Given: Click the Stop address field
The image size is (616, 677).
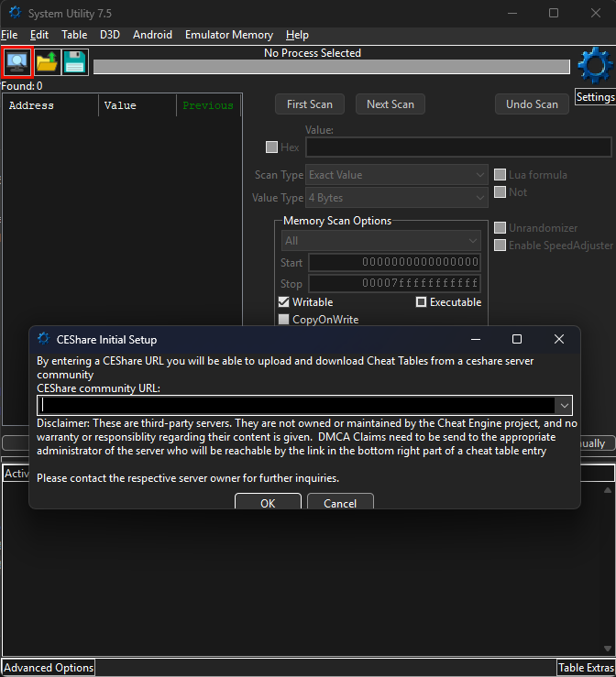Looking at the screenshot, I should [394, 283].
